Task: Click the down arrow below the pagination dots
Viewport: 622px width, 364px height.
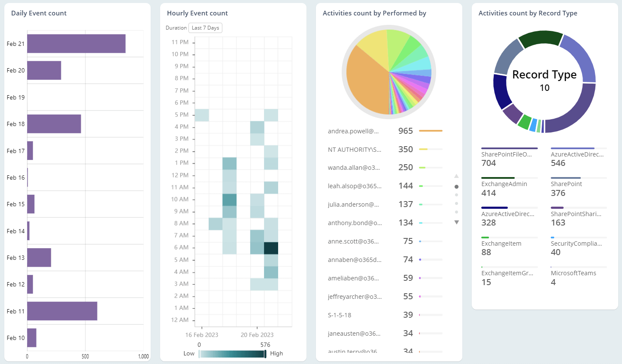Action: tap(457, 222)
